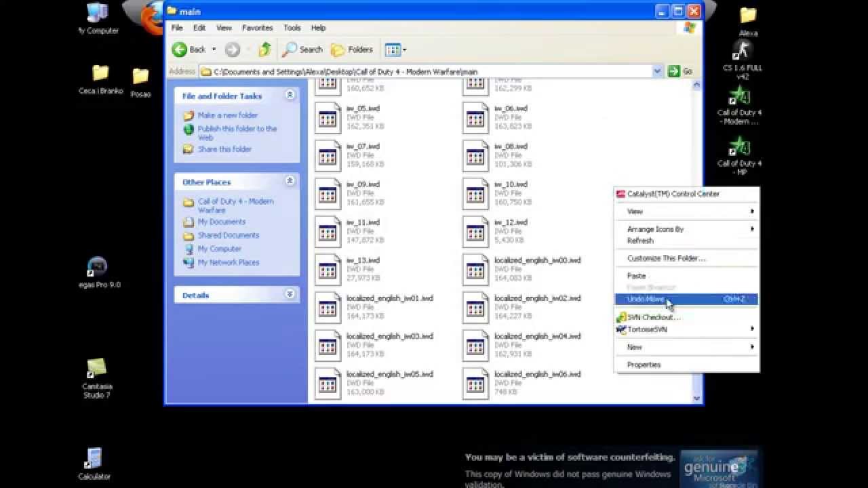Viewport: 868px width, 488px height.
Task: Open the Search pane
Action: (x=302, y=49)
